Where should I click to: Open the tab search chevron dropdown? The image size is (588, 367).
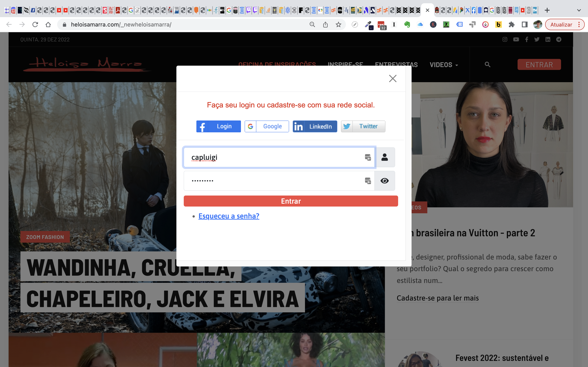579,10
